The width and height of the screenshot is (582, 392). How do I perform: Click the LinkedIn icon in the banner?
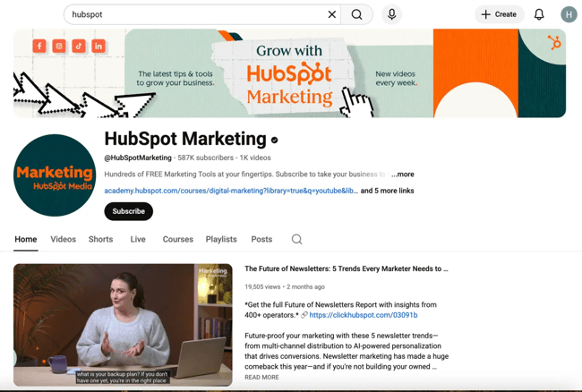pyautogui.click(x=98, y=46)
